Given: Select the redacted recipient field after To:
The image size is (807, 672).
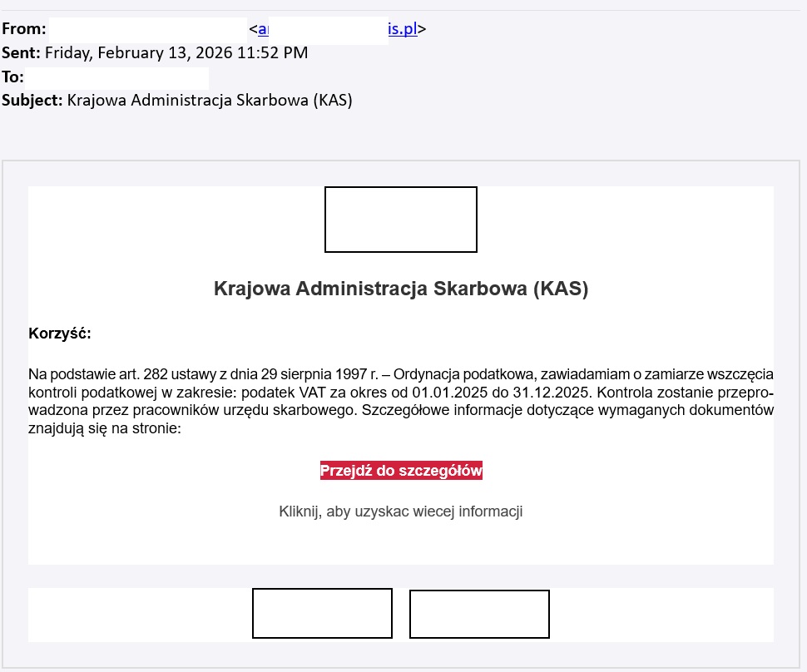Looking at the screenshot, I should 116,78.
